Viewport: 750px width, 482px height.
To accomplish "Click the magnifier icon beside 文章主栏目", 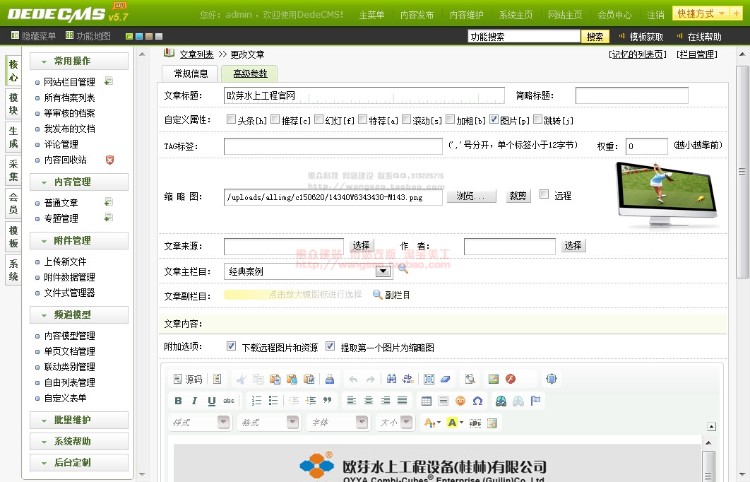I will 403,269.
